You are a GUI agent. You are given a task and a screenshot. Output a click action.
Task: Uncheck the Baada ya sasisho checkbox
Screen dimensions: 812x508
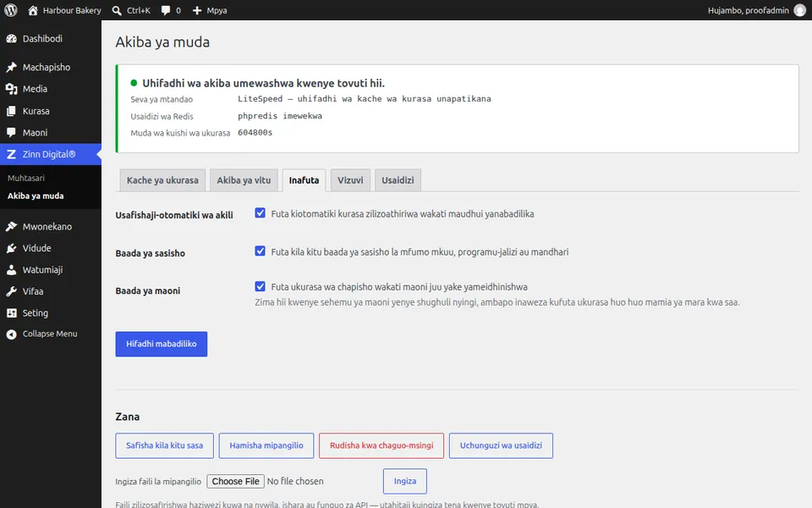pyautogui.click(x=260, y=251)
